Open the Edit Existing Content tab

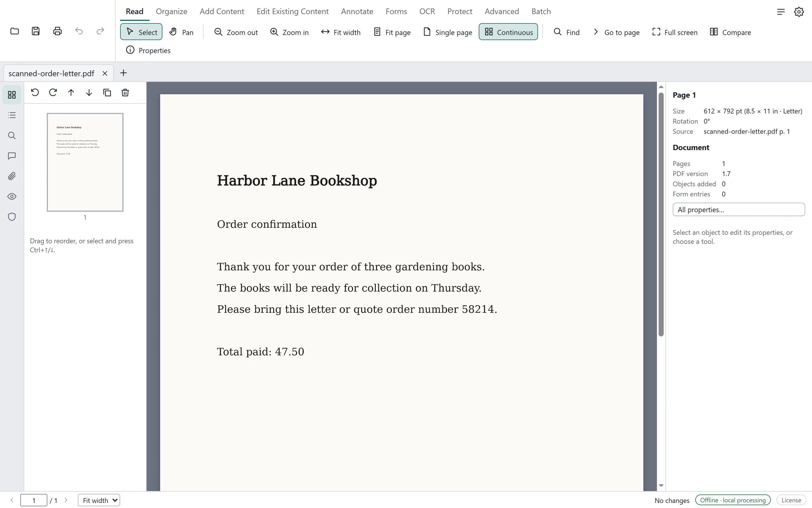coord(293,11)
